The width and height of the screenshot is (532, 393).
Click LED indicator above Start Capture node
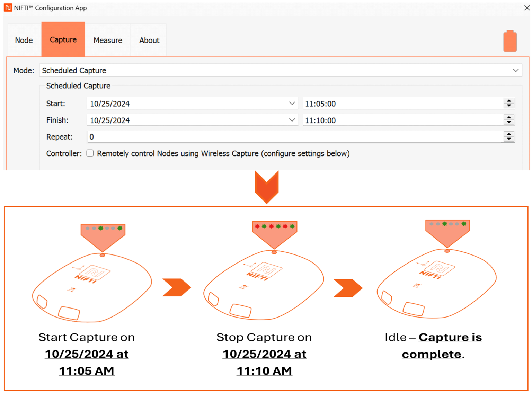[103, 238]
